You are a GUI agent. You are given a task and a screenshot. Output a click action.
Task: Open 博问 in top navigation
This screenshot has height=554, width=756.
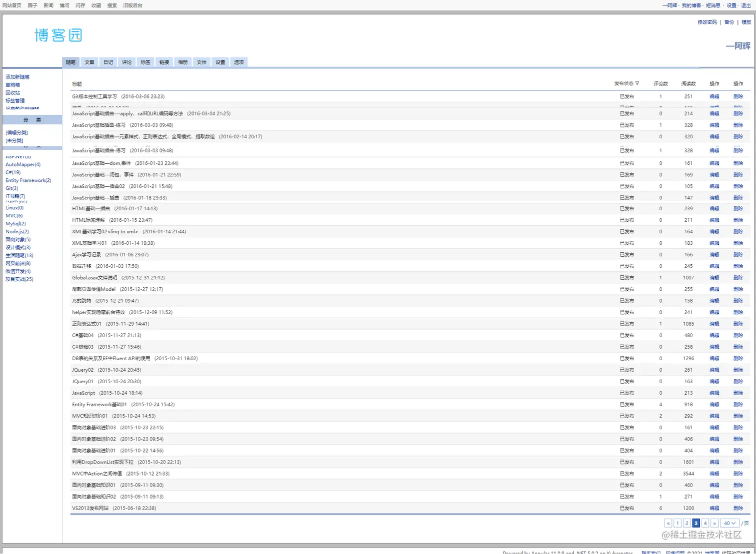[x=64, y=5]
